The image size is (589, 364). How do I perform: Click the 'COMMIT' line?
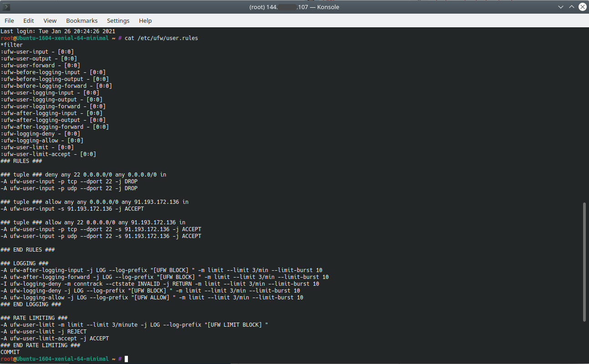point(10,352)
